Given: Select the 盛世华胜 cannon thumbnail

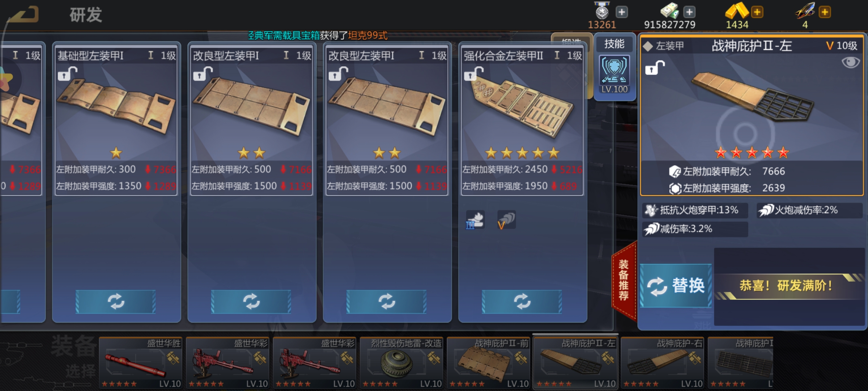Looking at the screenshot, I should [141, 363].
